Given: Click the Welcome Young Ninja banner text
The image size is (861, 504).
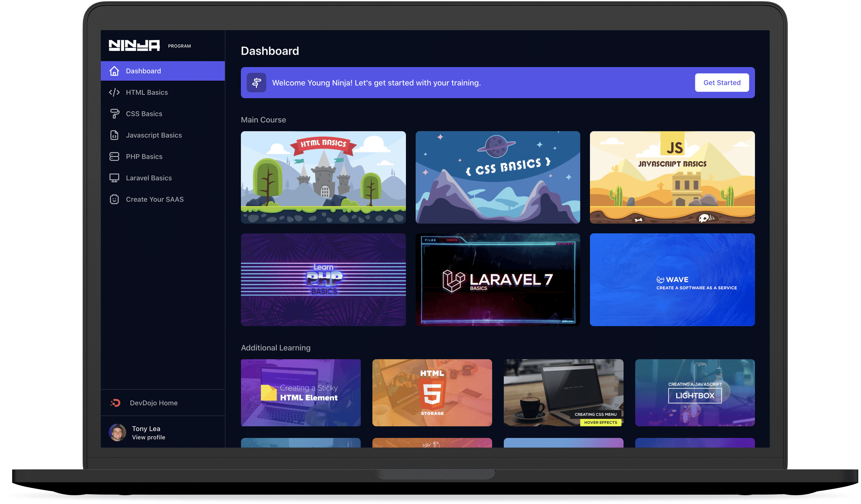Looking at the screenshot, I should point(376,83).
